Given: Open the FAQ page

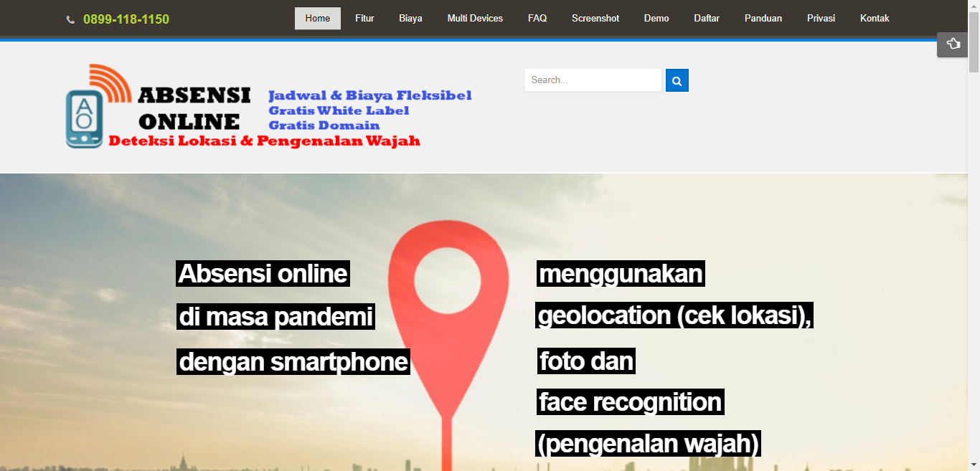Looking at the screenshot, I should click(537, 19).
